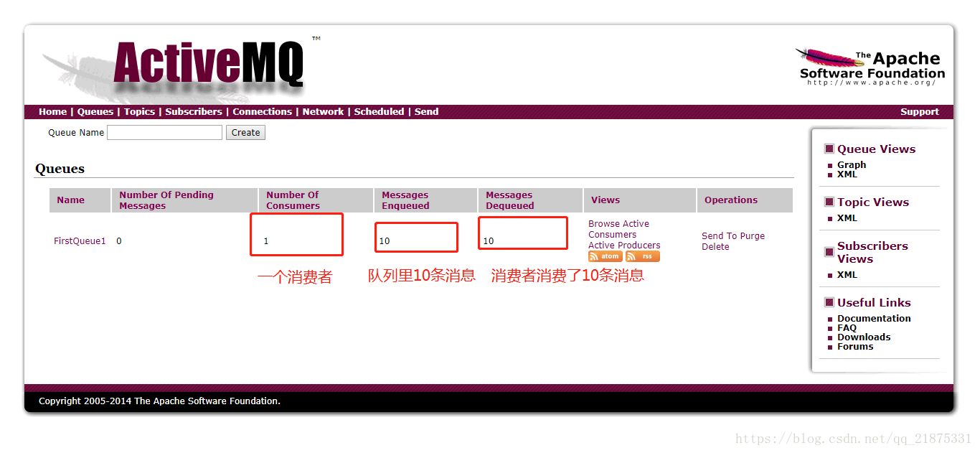Open the XML link under Topic Views
980x453 pixels.
click(847, 218)
